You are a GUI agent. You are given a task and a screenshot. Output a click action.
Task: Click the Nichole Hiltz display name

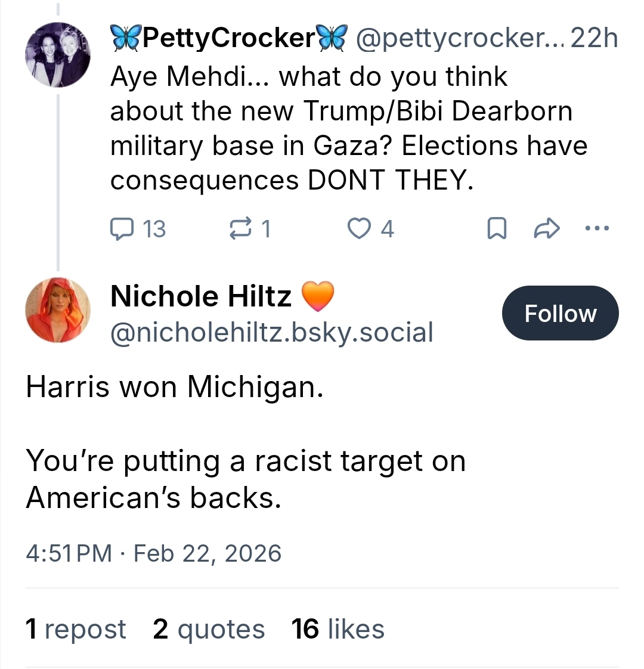tap(201, 296)
